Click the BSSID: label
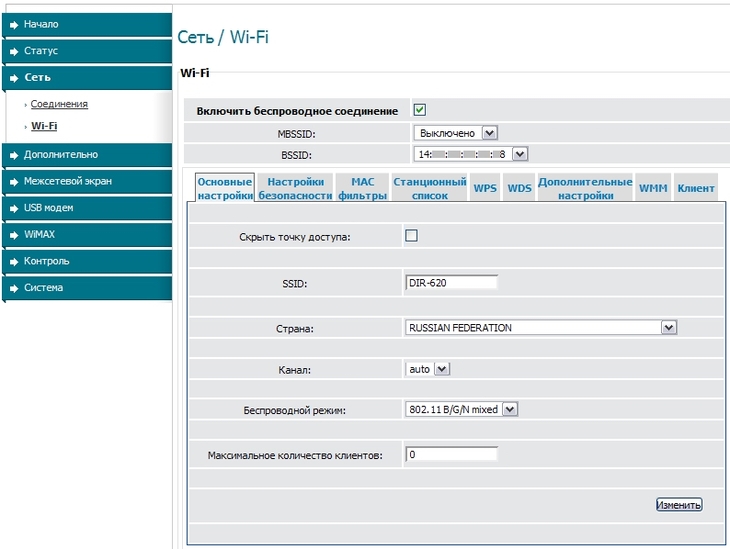The height and width of the screenshot is (549, 730). pos(297,156)
